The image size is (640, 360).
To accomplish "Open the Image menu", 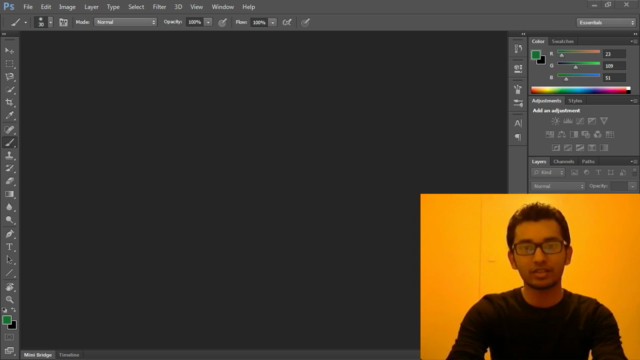I will [67, 7].
